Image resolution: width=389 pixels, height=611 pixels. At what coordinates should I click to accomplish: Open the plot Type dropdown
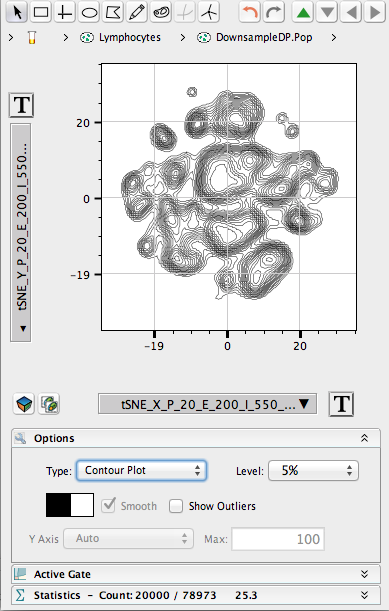(x=141, y=470)
